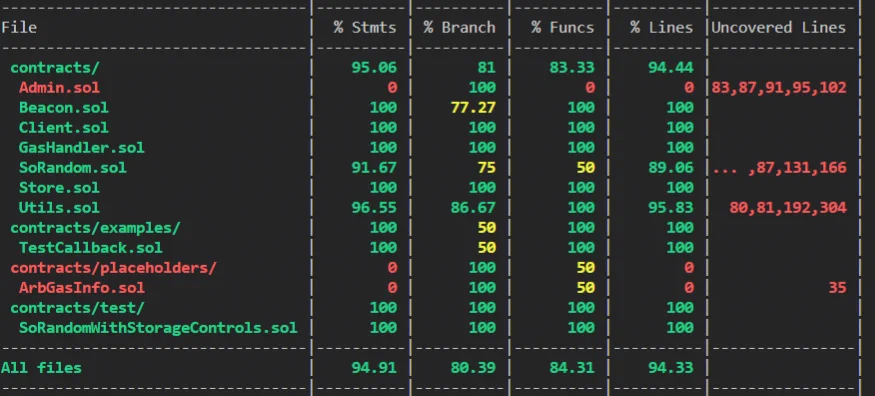Click the 77.27 branch value for Beacon.sol
875x396 pixels.
pos(473,108)
